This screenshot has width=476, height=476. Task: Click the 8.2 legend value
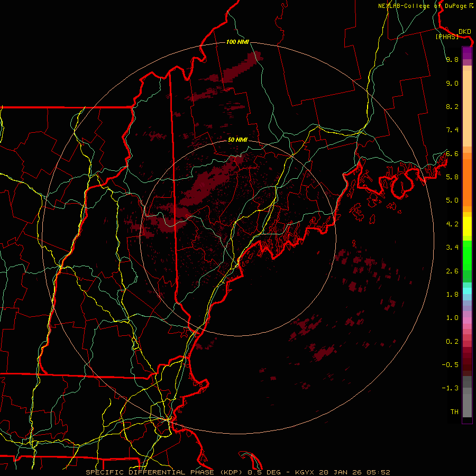[452, 106]
